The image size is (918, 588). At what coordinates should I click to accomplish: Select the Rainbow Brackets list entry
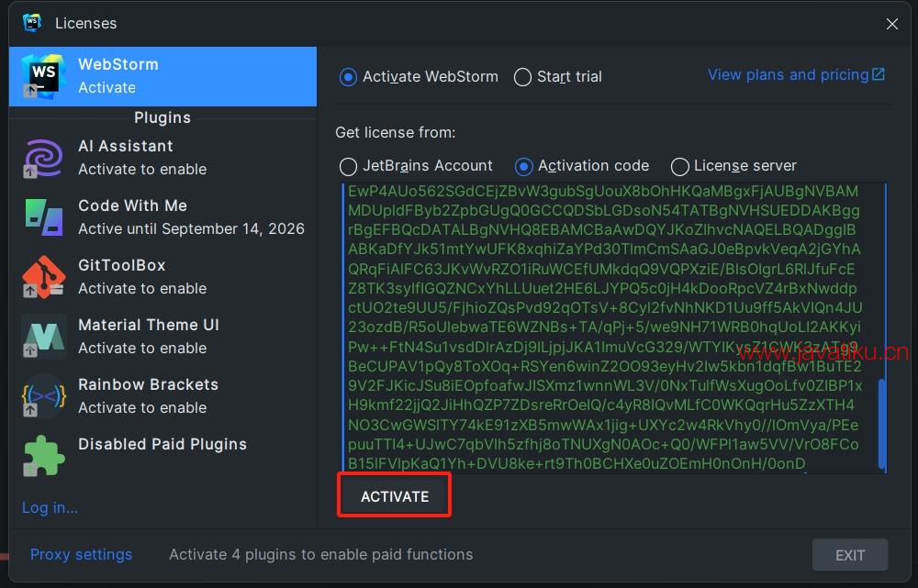pyautogui.click(x=162, y=396)
